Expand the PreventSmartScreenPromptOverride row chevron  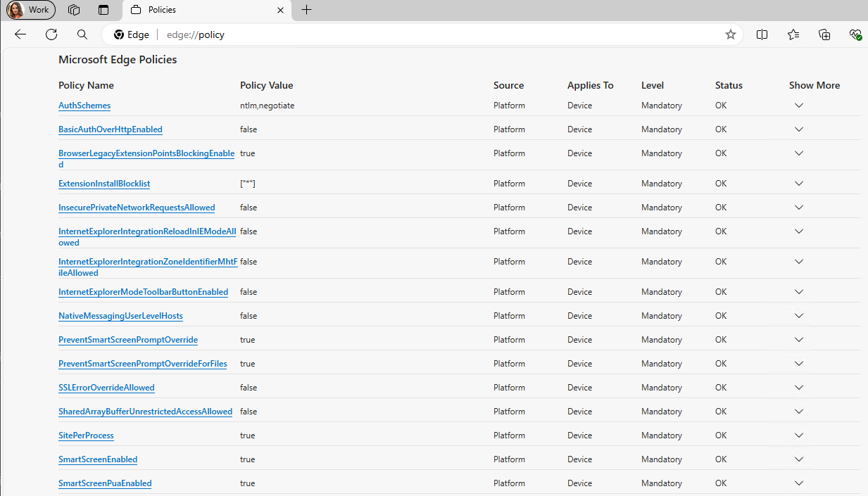798,340
